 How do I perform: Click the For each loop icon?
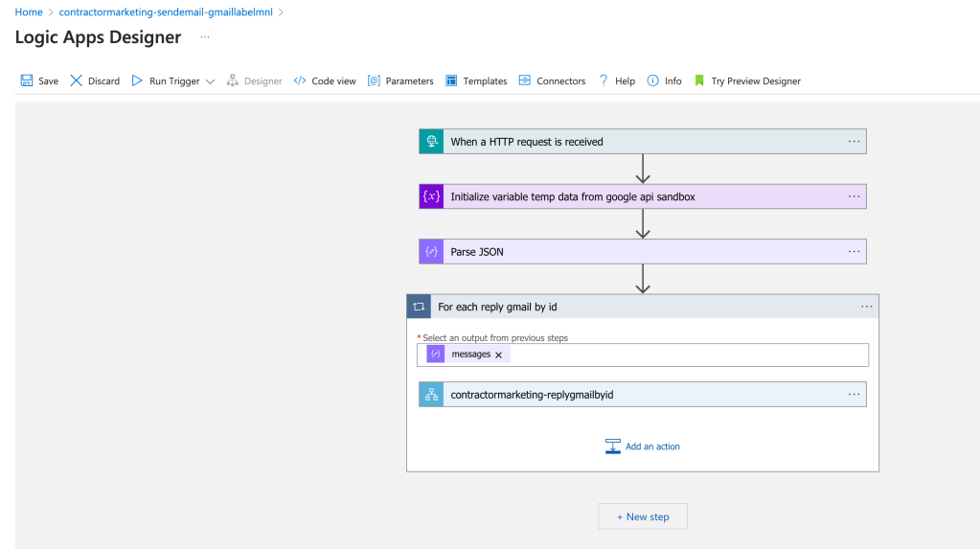[419, 307]
